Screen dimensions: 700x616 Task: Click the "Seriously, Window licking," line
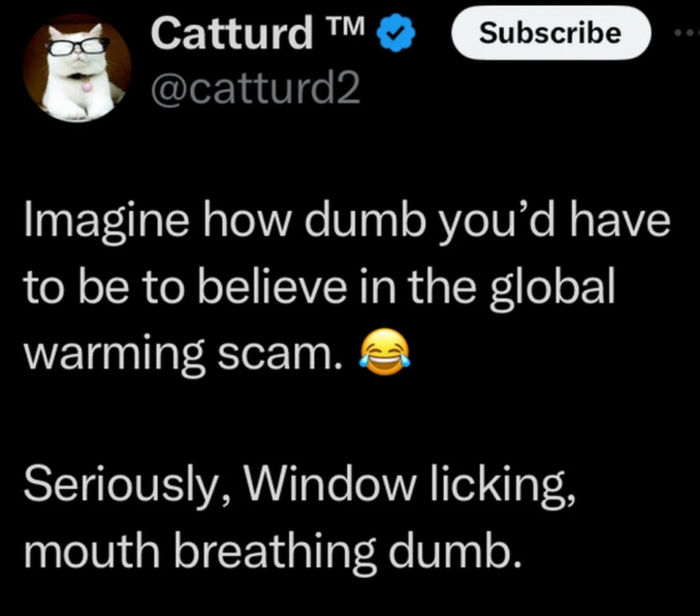(x=299, y=484)
